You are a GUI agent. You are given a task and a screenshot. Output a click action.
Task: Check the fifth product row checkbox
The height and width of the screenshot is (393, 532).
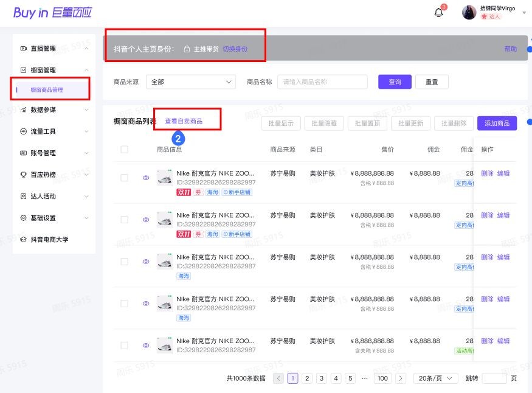(125, 346)
